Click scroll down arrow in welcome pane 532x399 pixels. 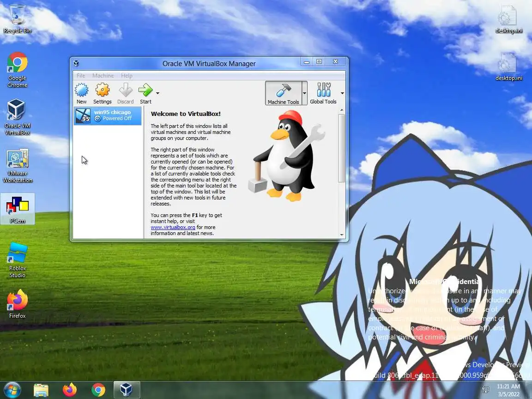[342, 235]
